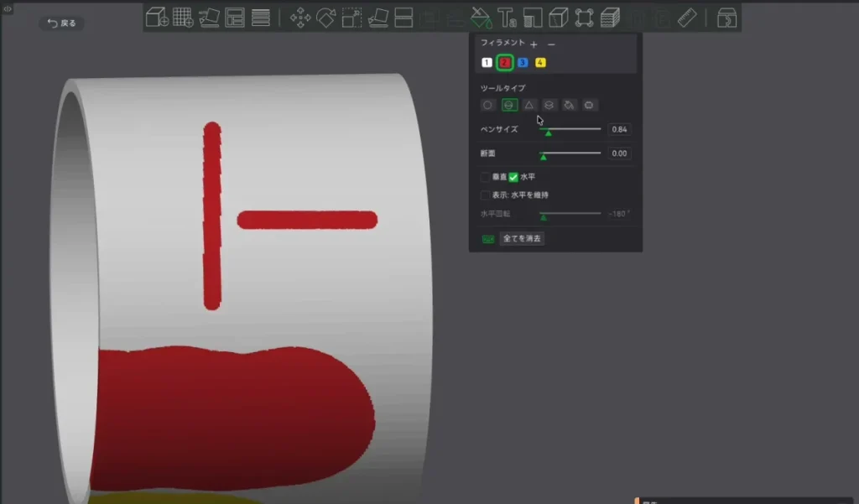Choose the circle brush tool type
The height and width of the screenshot is (504, 859).
pyautogui.click(x=487, y=105)
